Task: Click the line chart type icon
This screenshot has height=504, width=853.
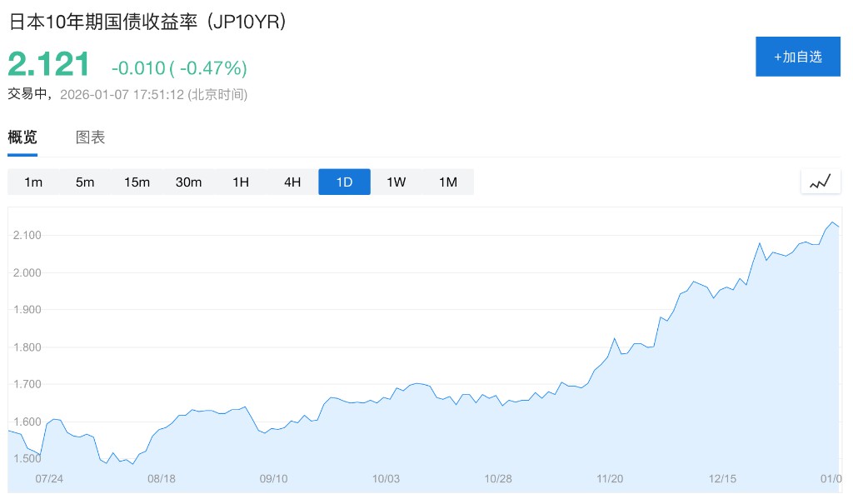Action: click(821, 182)
